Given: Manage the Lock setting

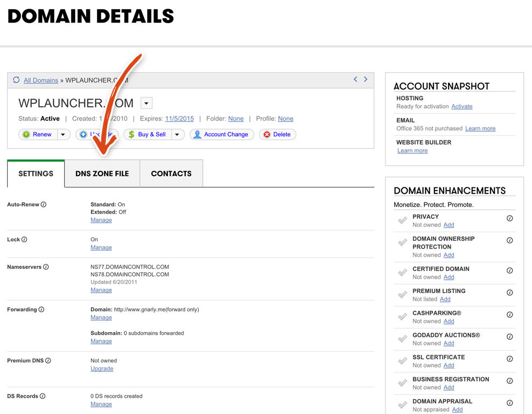Looking at the screenshot, I should (x=101, y=248).
